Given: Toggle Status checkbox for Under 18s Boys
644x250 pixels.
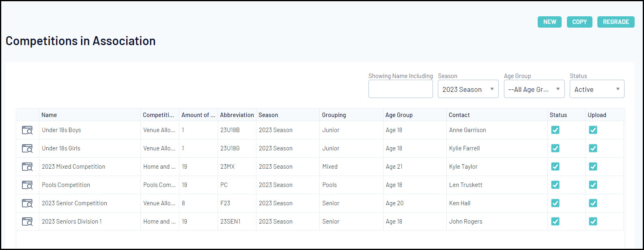Looking at the screenshot, I should (555, 130).
